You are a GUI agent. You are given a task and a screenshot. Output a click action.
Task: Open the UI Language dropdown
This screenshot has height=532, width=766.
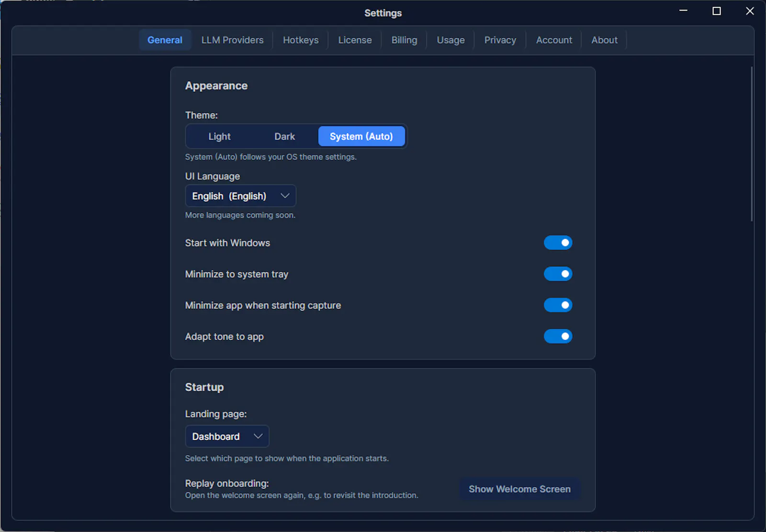241,196
